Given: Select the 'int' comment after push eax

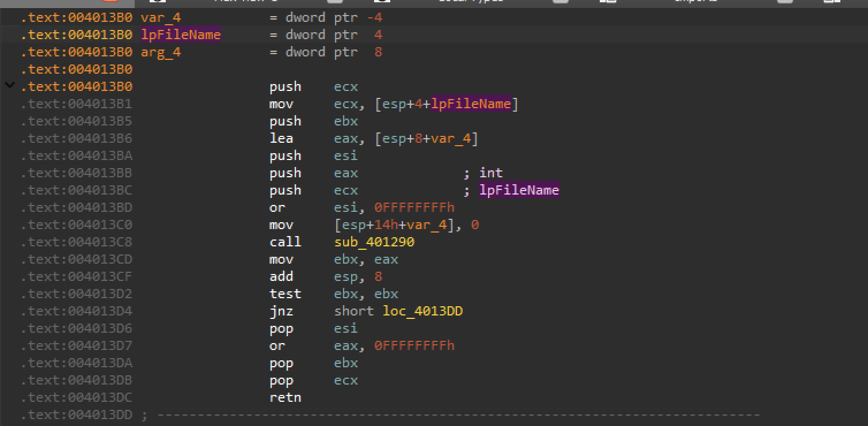Looking at the screenshot, I should pyautogui.click(x=491, y=173).
